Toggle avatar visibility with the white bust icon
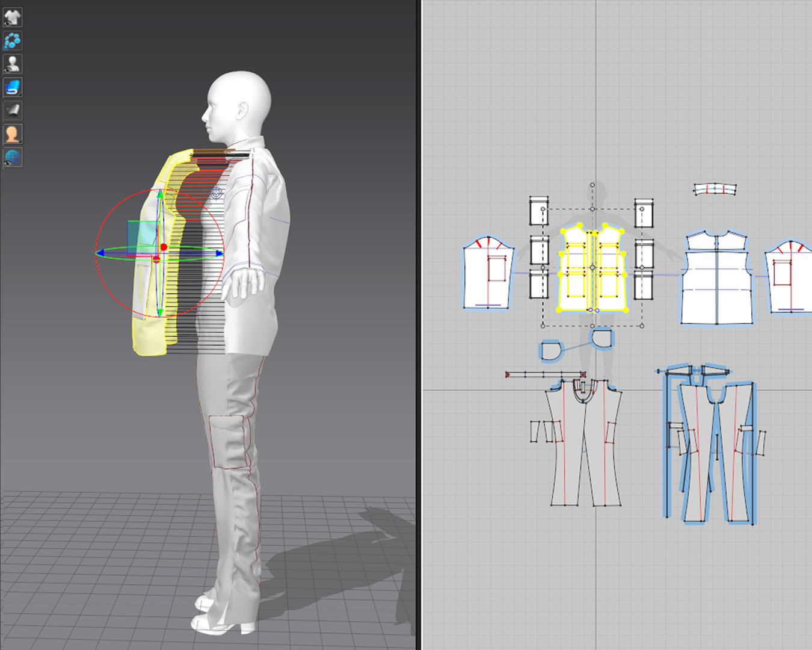Screen dimensions: 812x650 tap(12, 63)
